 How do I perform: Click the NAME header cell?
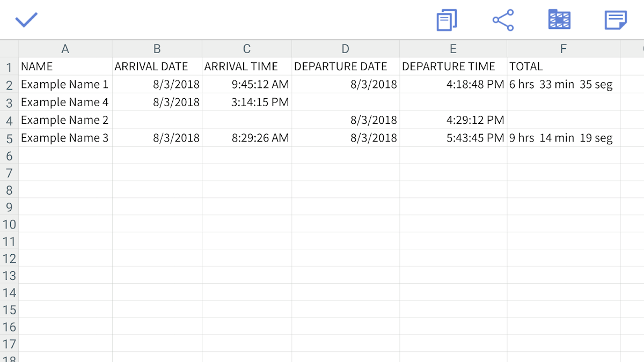tap(65, 67)
